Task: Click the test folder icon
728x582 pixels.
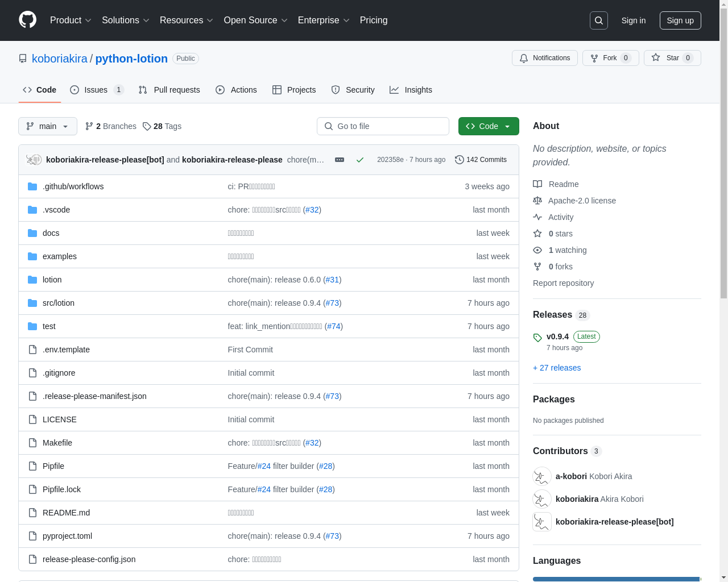Action: pyautogui.click(x=32, y=326)
